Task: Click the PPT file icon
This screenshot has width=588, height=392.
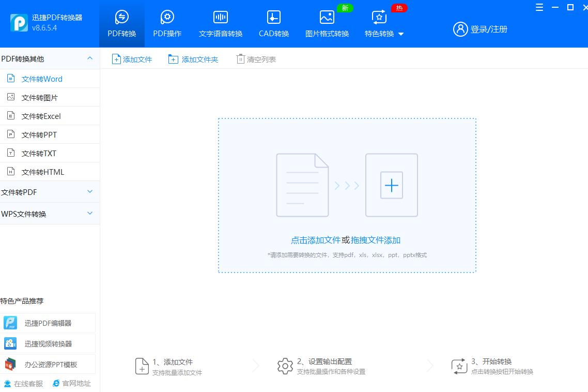Action: coord(11,134)
